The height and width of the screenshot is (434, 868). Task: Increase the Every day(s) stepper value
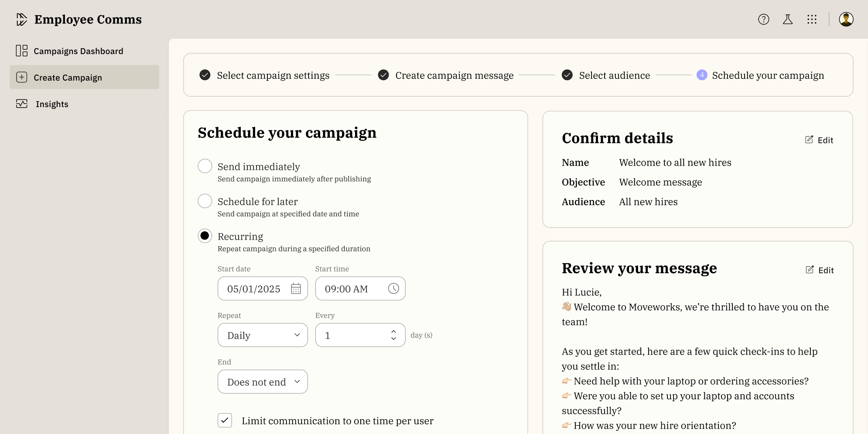[393, 332]
